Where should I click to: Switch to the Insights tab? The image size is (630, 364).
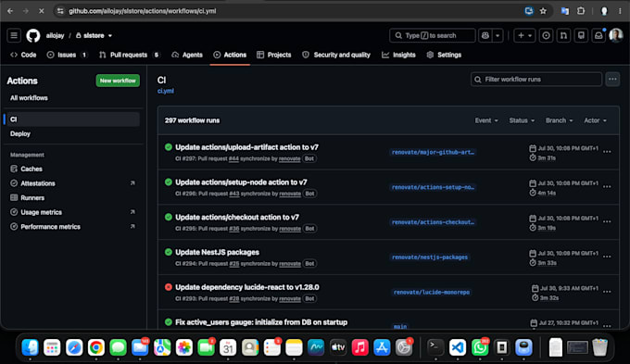(398, 55)
